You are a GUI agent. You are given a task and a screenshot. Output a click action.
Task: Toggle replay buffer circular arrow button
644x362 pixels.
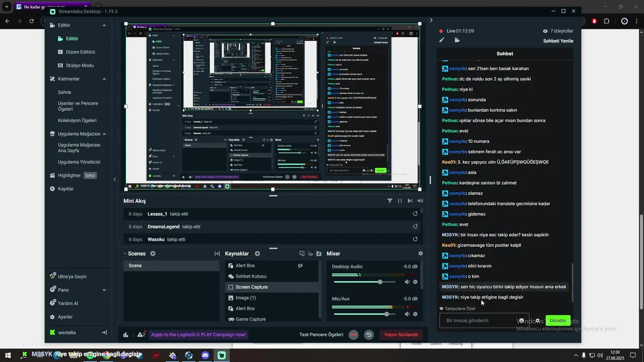coord(369,335)
